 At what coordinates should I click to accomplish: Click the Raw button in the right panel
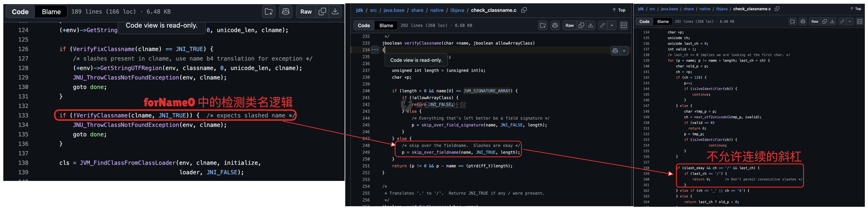coord(815,21)
